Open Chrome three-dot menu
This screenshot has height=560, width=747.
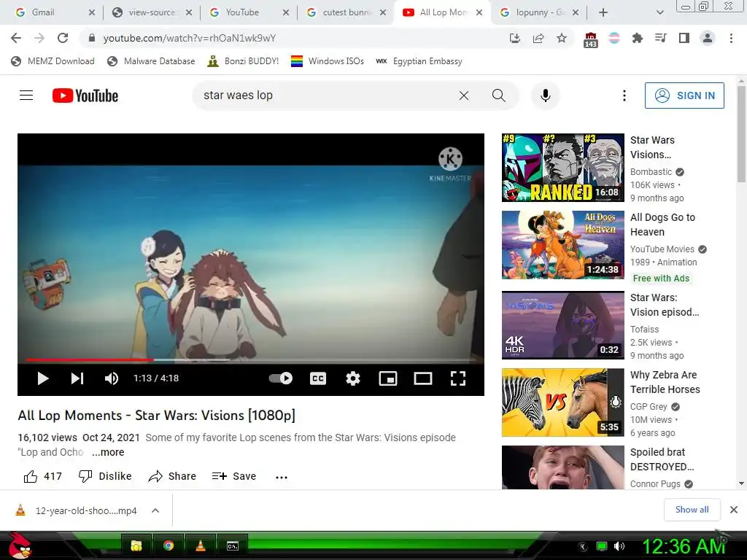731,38
